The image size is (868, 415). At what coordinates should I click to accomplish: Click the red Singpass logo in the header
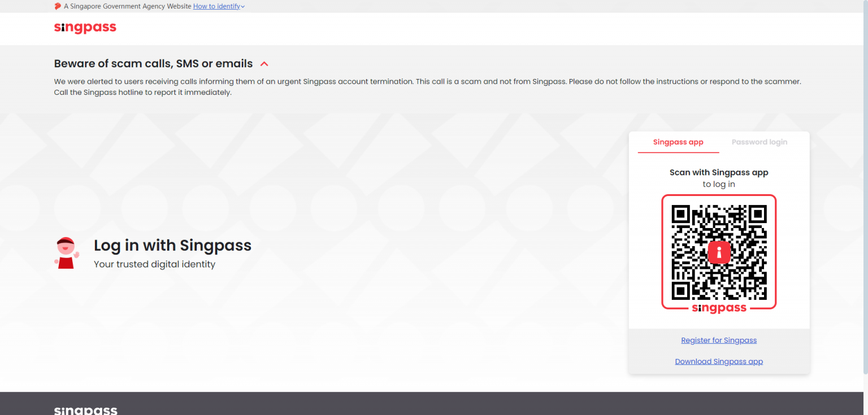(85, 28)
